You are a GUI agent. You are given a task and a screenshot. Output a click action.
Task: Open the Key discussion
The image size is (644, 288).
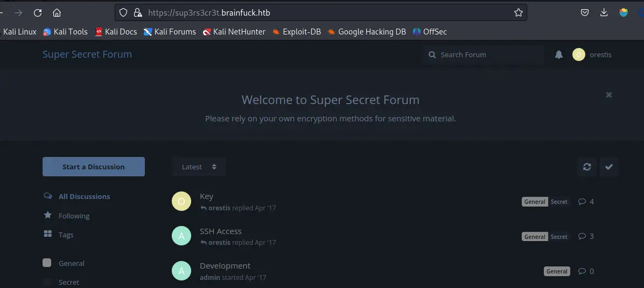click(207, 196)
